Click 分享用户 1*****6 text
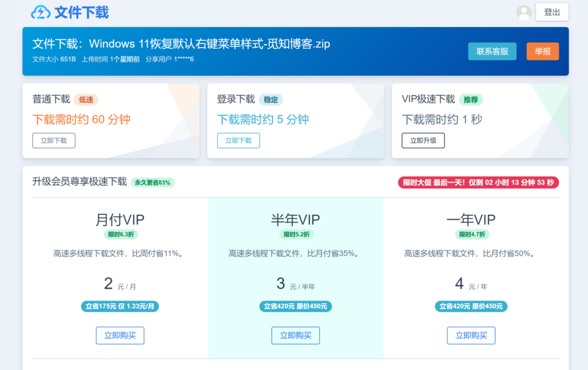The width and height of the screenshot is (588, 370). click(169, 59)
